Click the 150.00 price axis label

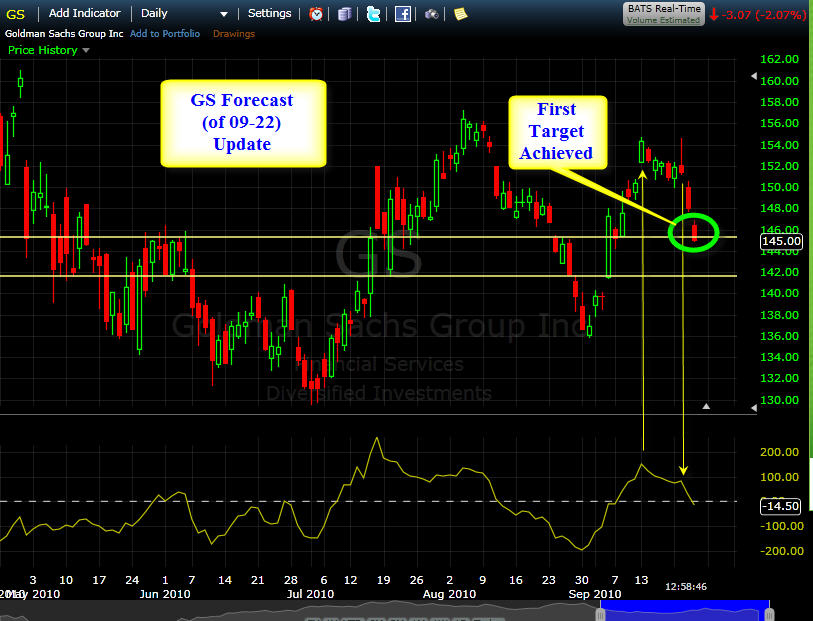[779, 187]
